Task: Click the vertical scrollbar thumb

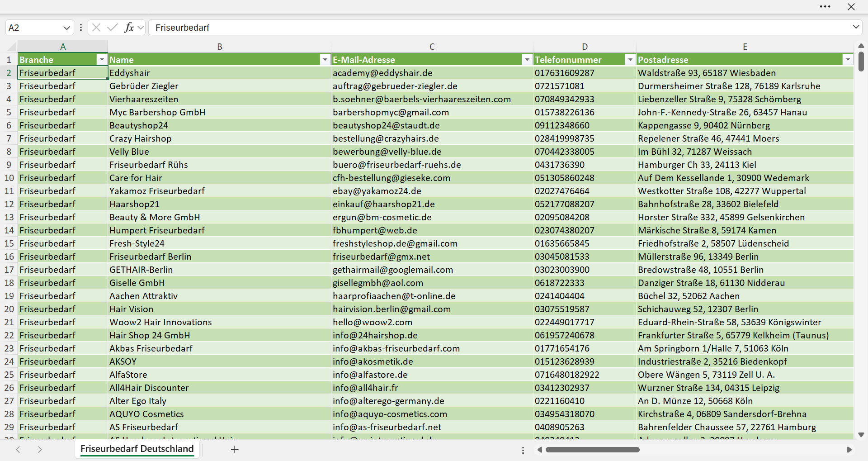Action: coord(861,62)
